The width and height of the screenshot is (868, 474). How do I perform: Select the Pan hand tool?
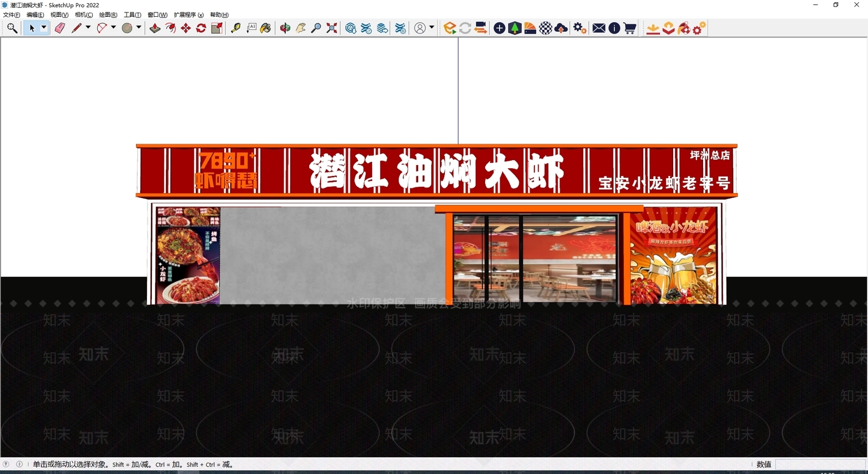[x=301, y=28]
